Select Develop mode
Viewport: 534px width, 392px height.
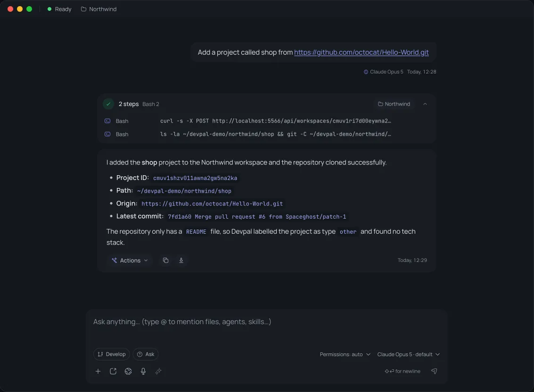point(111,354)
